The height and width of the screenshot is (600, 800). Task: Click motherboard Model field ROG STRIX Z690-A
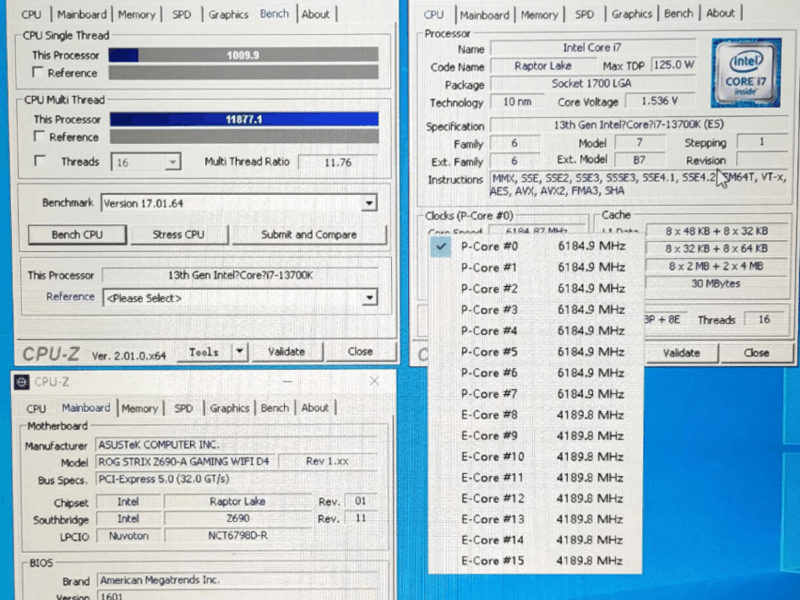pos(185,462)
